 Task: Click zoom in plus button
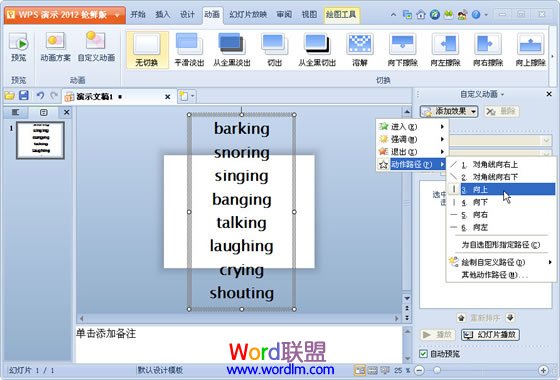click(x=543, y=370)
